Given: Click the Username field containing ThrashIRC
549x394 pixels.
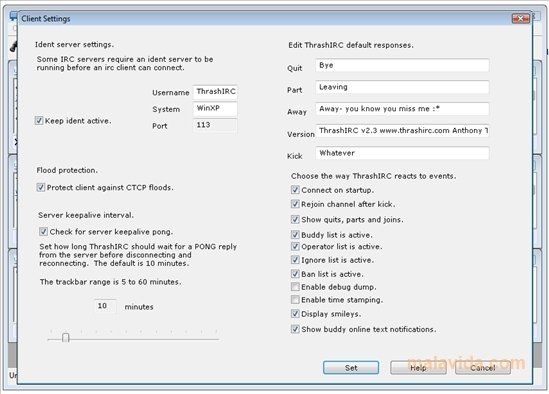Looking at the screenshot, I should 215,92.
